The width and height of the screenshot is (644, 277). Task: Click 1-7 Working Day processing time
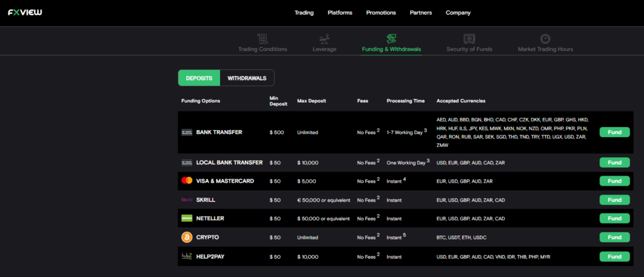405,133
